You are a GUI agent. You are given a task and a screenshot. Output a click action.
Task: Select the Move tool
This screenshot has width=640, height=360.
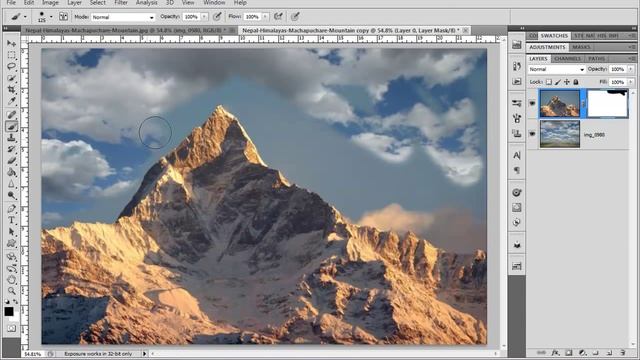11,43
